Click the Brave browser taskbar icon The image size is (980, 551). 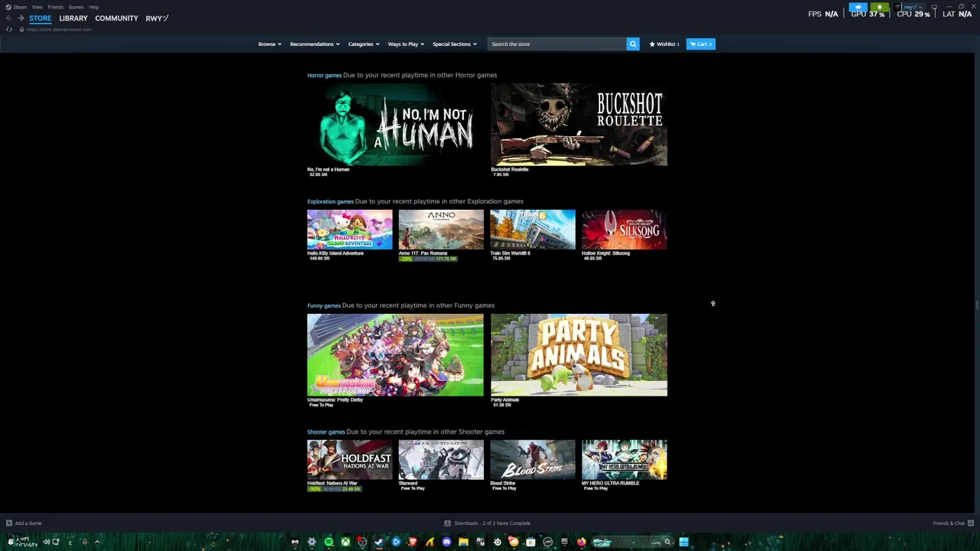tap(413, 542)
